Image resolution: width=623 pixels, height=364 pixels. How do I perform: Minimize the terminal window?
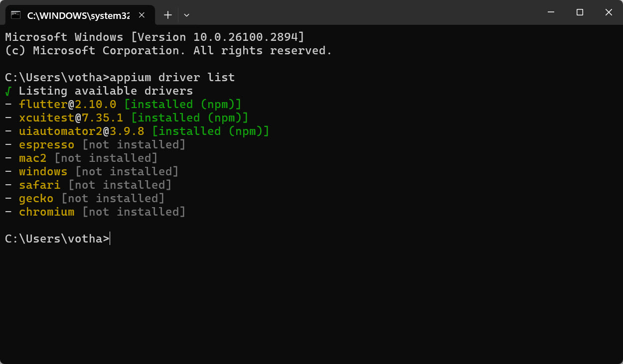(551, 12)
